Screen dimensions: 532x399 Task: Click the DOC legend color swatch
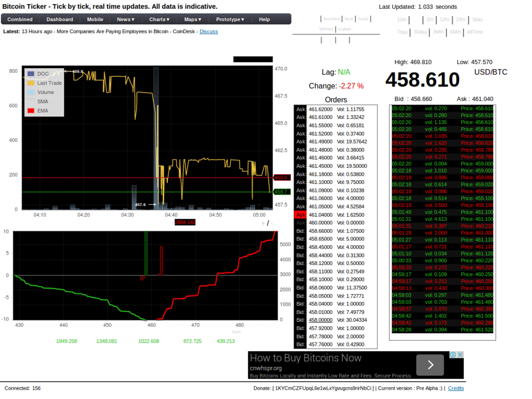click(31, 74)
